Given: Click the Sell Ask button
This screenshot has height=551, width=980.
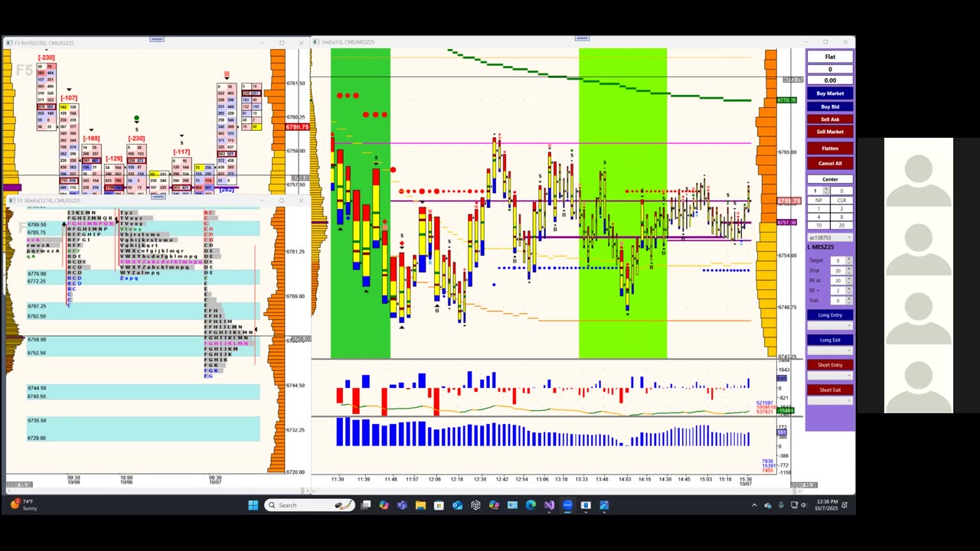Looking at the screenshot, I should pos(830,119).
